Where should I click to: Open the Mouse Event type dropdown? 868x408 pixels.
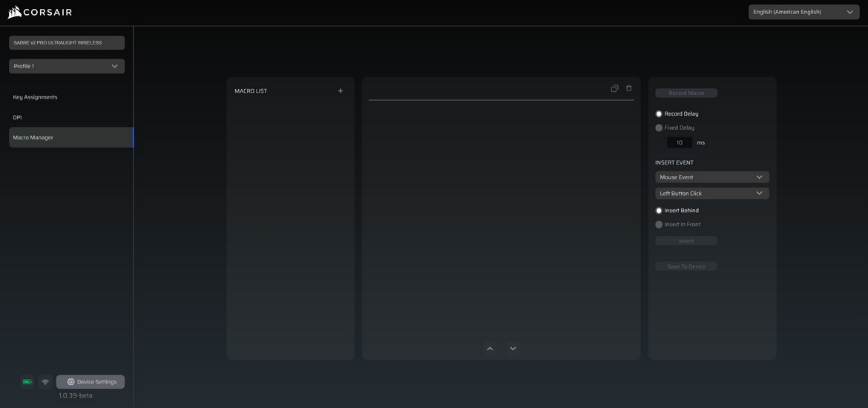click(x=711, y=177)
